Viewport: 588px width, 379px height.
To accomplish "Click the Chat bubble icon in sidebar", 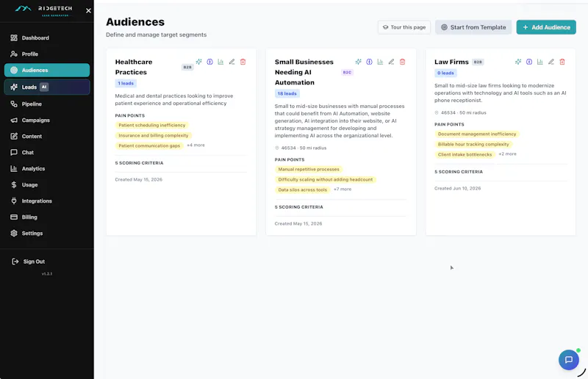I will 14,152.
